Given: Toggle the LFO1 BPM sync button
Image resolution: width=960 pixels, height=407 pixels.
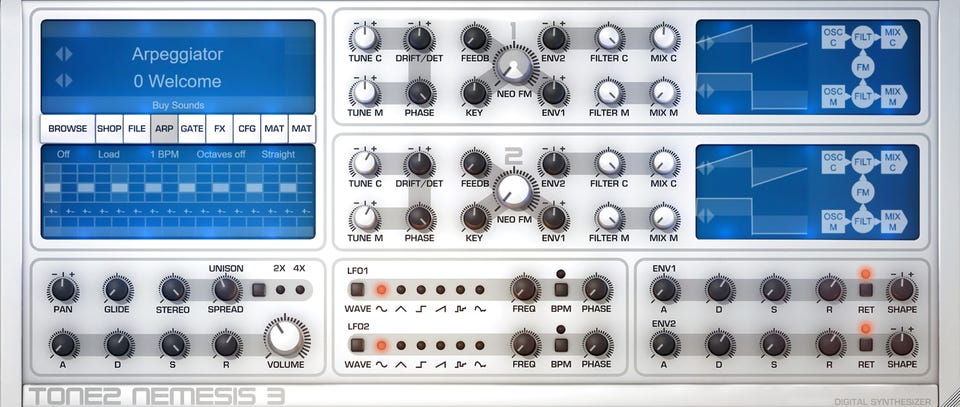Looking at the screenshot, I should coord(561,289).
